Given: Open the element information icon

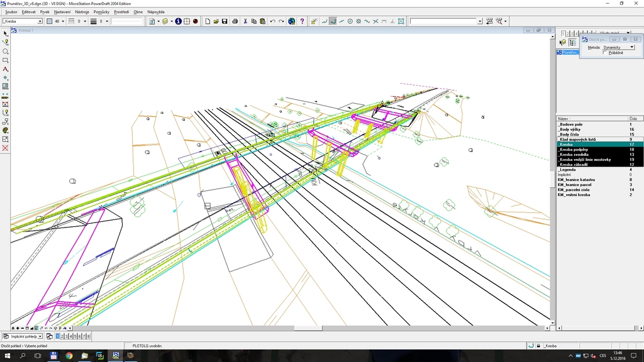Looking at the screenshot, I should point(178,21).
